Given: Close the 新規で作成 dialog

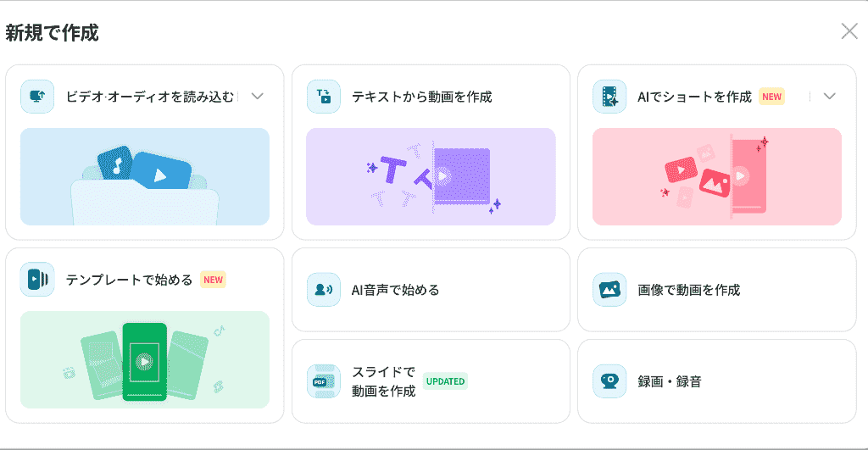Looking at the screenshot, I should tap(849, 31).
